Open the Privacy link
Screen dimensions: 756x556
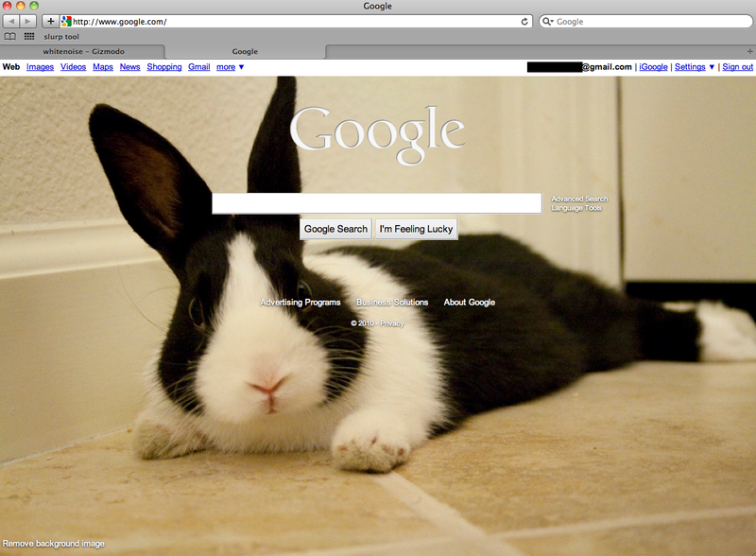point(391,323)
